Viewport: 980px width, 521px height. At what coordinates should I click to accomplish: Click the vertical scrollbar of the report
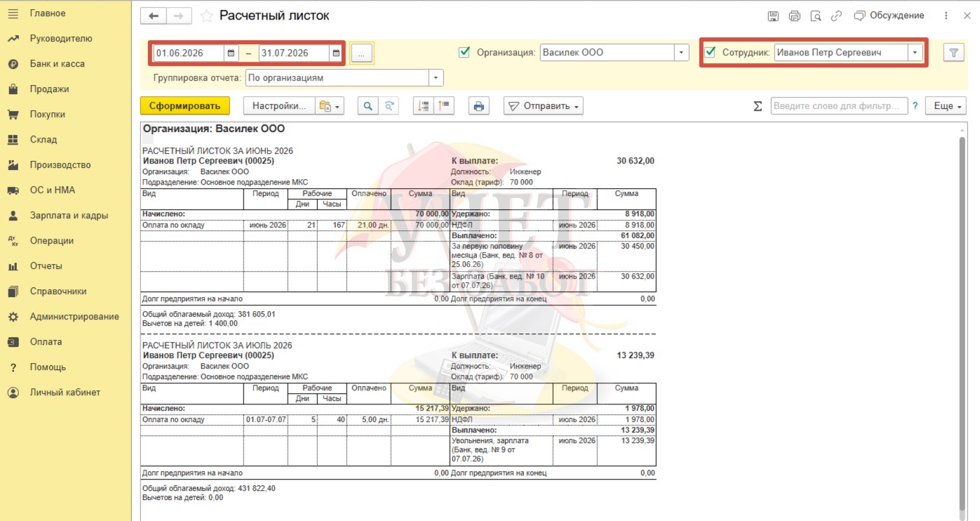coord(963,323)
